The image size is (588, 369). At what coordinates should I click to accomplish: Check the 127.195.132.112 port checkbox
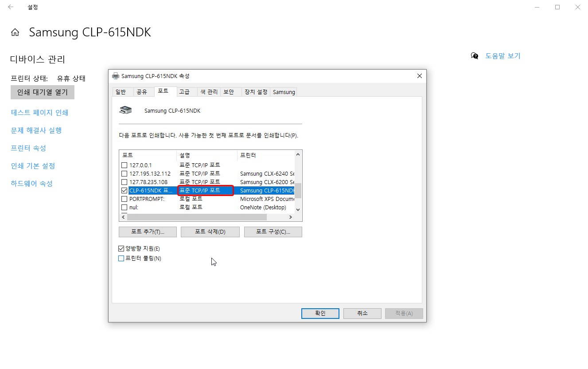click(125, 173)
